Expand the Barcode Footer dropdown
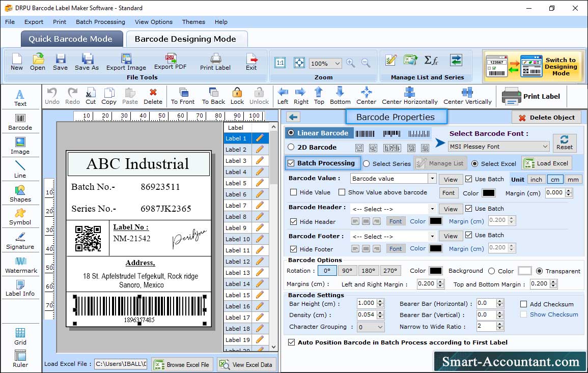The image size is (588, 373). pyautogui.click(x=432, y=236)
